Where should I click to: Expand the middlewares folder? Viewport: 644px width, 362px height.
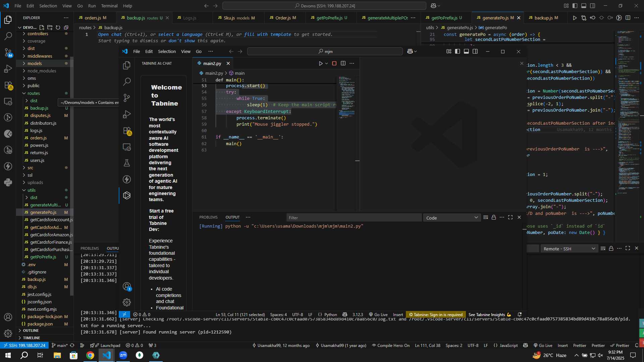pos(40,56)
